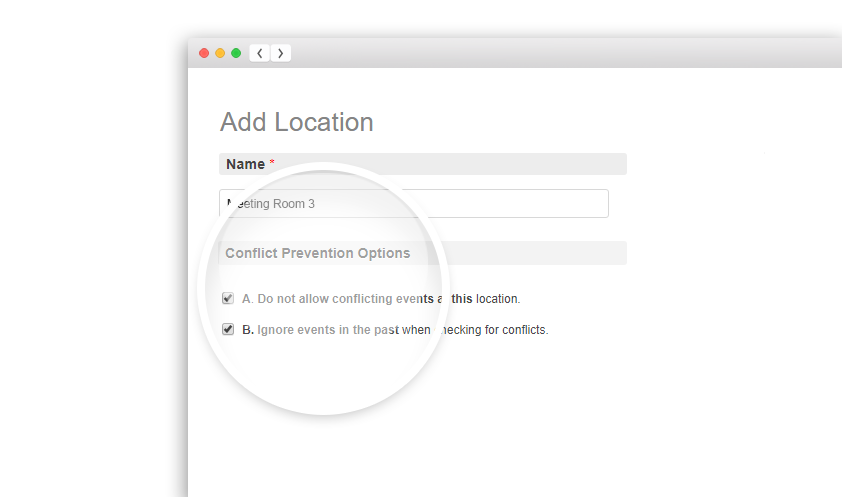Screen dimensions: 842x497
Task: Click the word "location." ending option A
Action: click(x=498, y=299)
